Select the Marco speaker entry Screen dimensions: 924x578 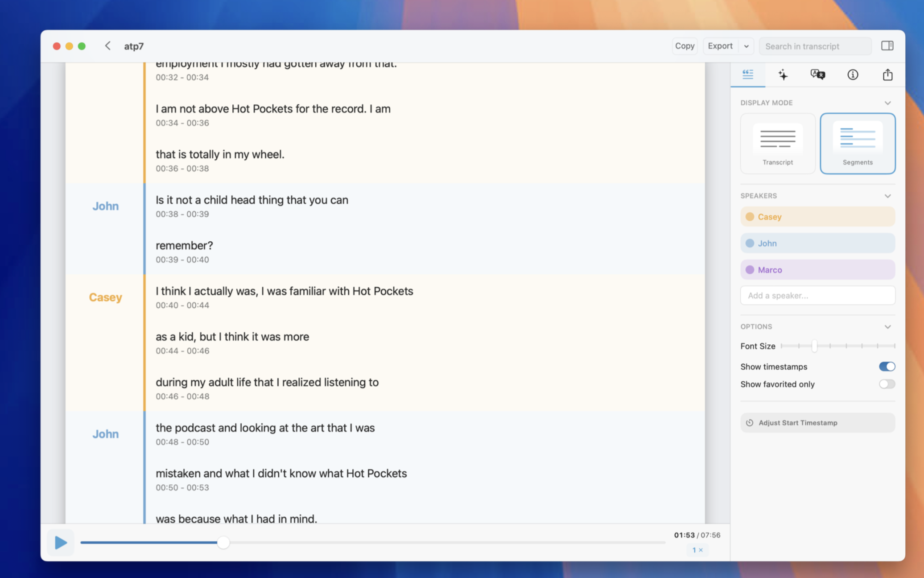[x=817, y=270]
